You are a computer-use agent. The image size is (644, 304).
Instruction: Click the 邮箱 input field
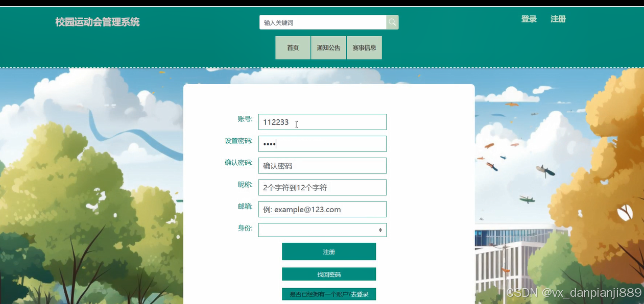322,209
